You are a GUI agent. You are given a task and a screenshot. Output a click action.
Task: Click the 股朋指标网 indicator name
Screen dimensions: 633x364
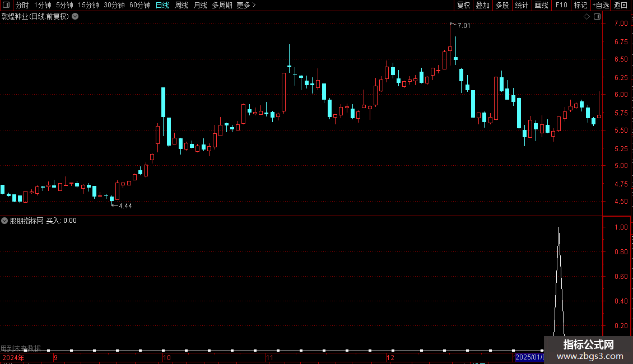[27, 221]
